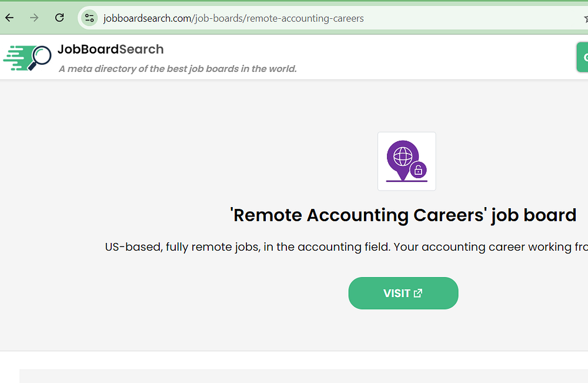Image resolution: width=588 pixels, height=383 pixels.
Task: Open the JobBoardSearch site name link
Action: tap(111, 49)
